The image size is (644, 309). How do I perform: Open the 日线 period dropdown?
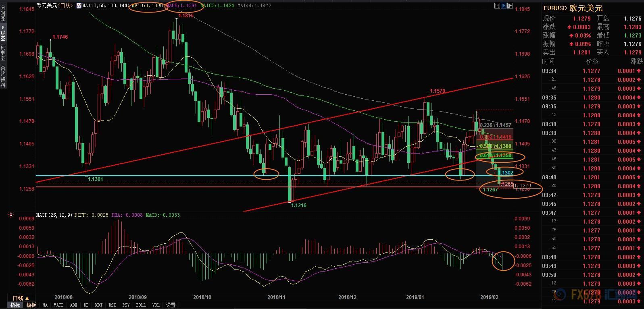point(21,298)
